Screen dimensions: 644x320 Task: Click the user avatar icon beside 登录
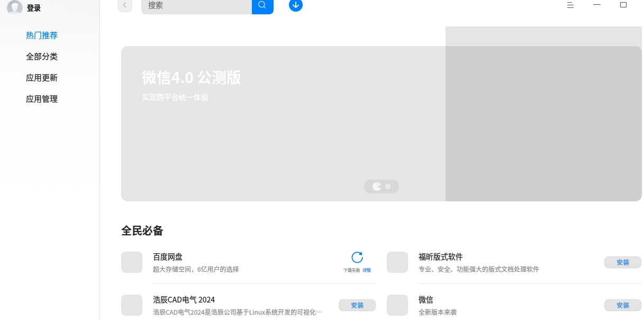pyautogui.click(x=15, y=7)
